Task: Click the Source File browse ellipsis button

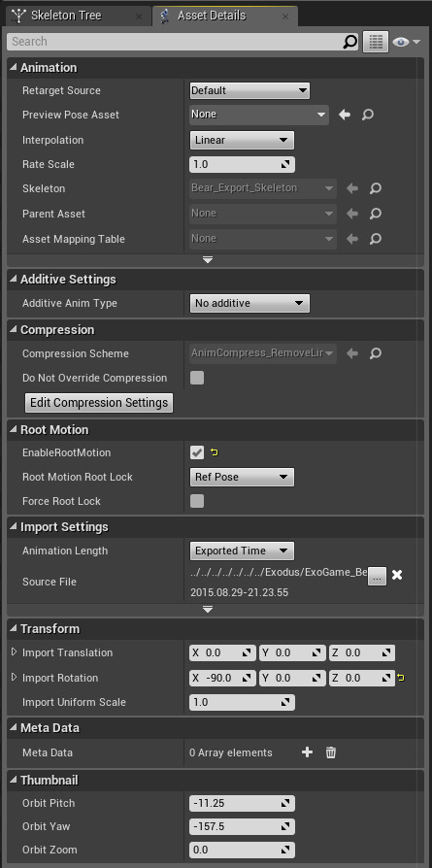Action: pos(377,576)
